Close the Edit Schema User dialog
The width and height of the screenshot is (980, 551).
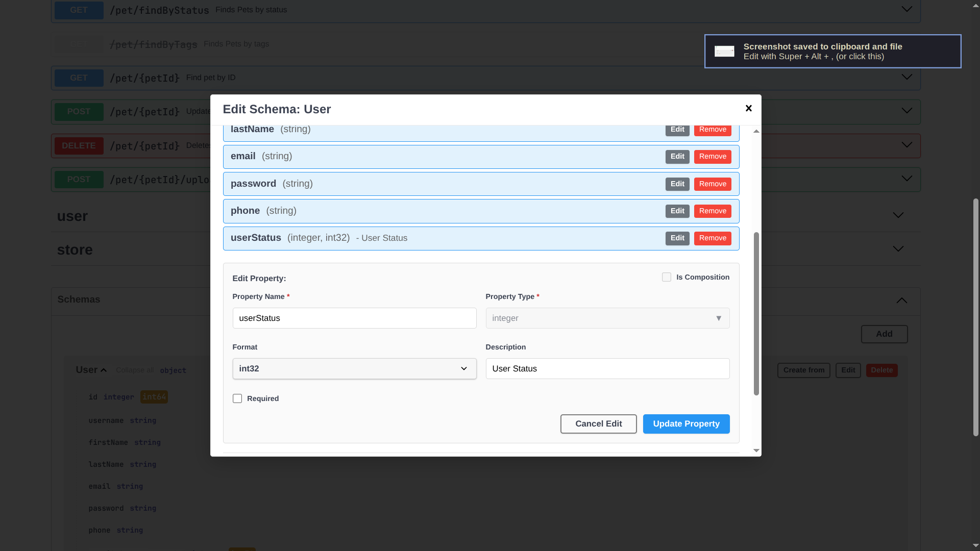(748, 108)
